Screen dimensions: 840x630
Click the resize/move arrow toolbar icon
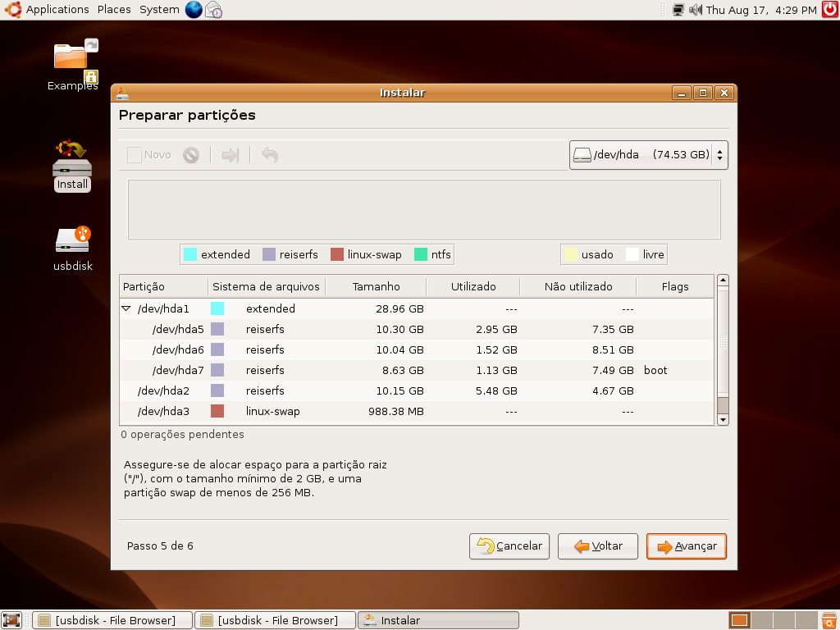coord(231,155)
